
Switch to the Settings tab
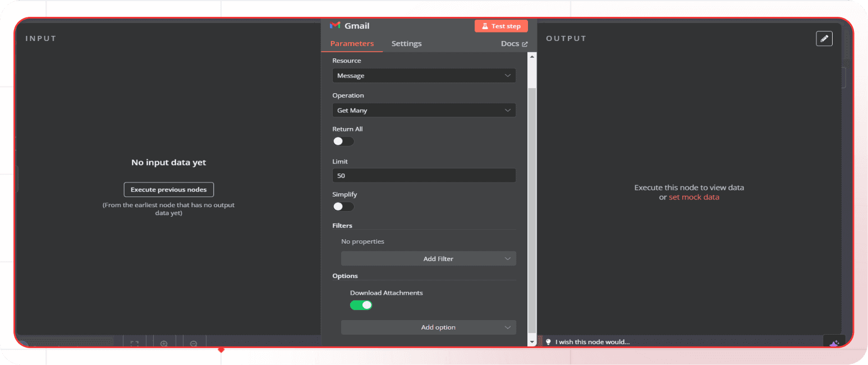406,43
